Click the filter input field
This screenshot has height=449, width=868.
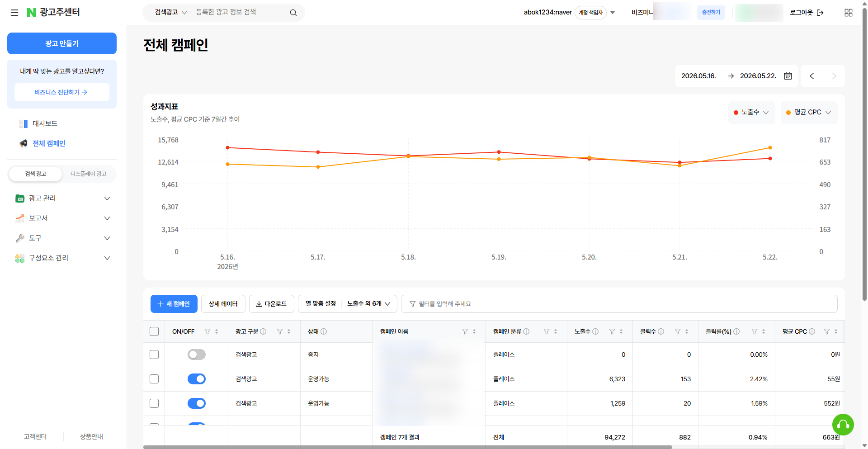(x=619, y=304)
